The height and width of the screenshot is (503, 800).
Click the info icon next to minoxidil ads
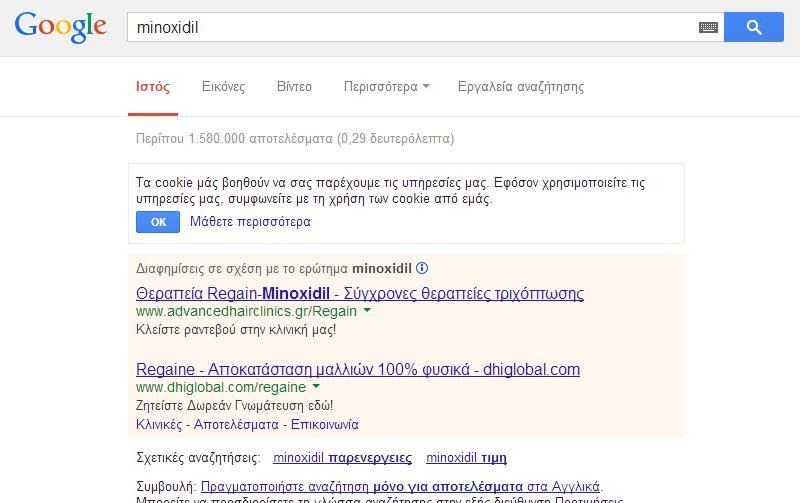[x=422, y=268]
